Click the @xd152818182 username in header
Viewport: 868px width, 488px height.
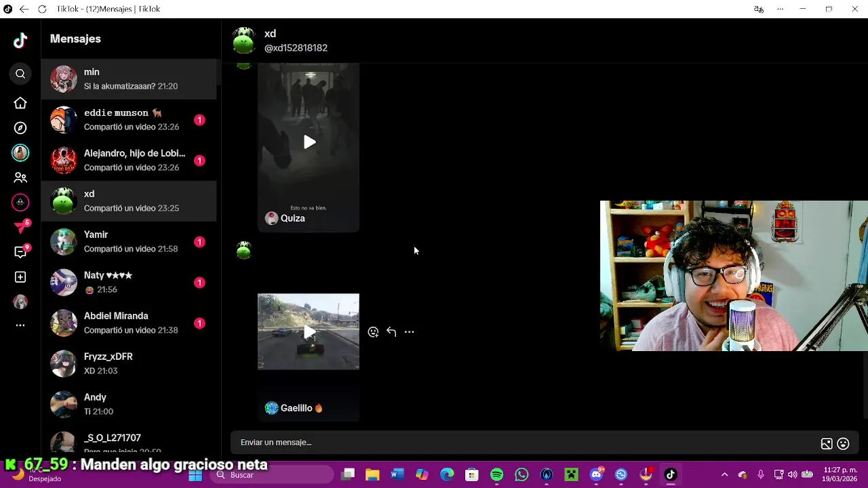point(296,48)
